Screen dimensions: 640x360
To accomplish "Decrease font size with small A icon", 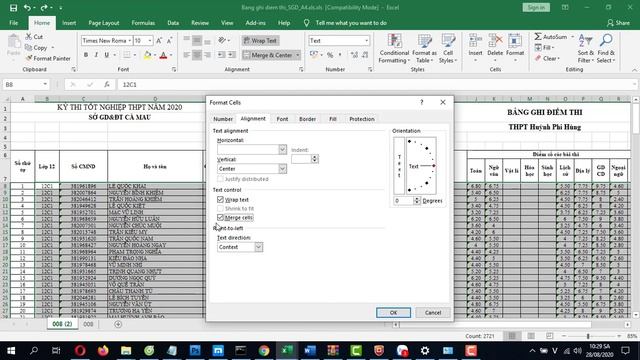I will coord(169,40).
